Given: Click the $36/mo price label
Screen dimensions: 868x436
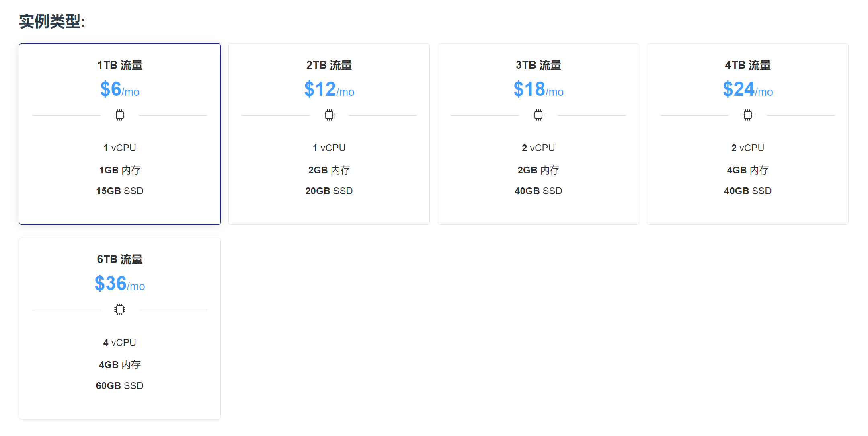Looking at the screenshot, I should [x=120, y=284].
